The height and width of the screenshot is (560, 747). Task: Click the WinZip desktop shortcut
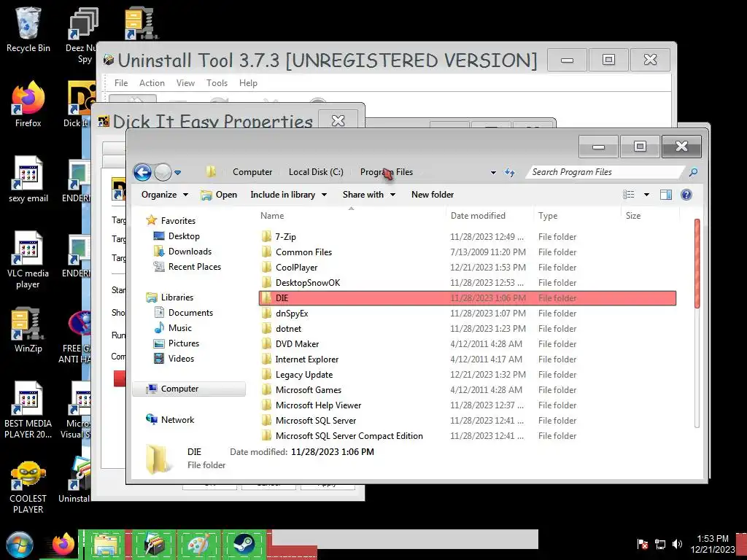click(28, 330)
